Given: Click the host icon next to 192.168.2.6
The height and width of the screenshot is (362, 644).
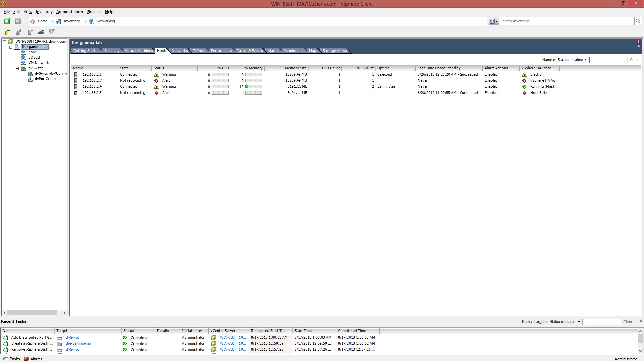Looking at the screenshot, I should [76, 75].
